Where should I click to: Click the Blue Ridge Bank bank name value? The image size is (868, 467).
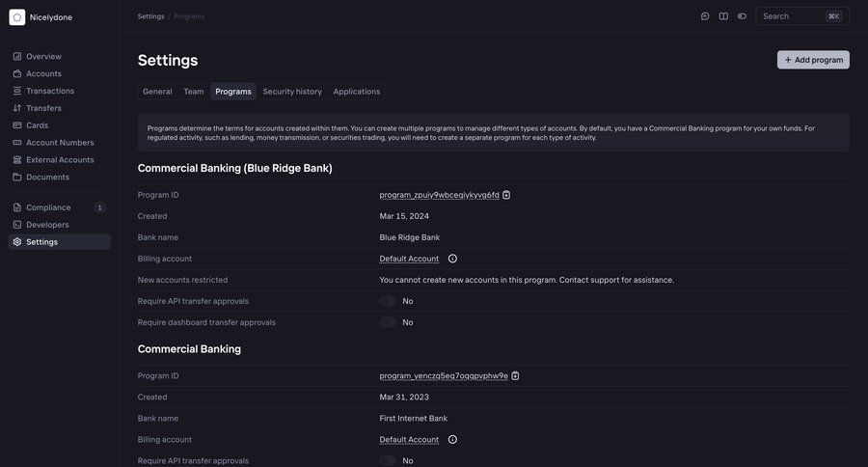pyautogui.click(x=410, y=237)
